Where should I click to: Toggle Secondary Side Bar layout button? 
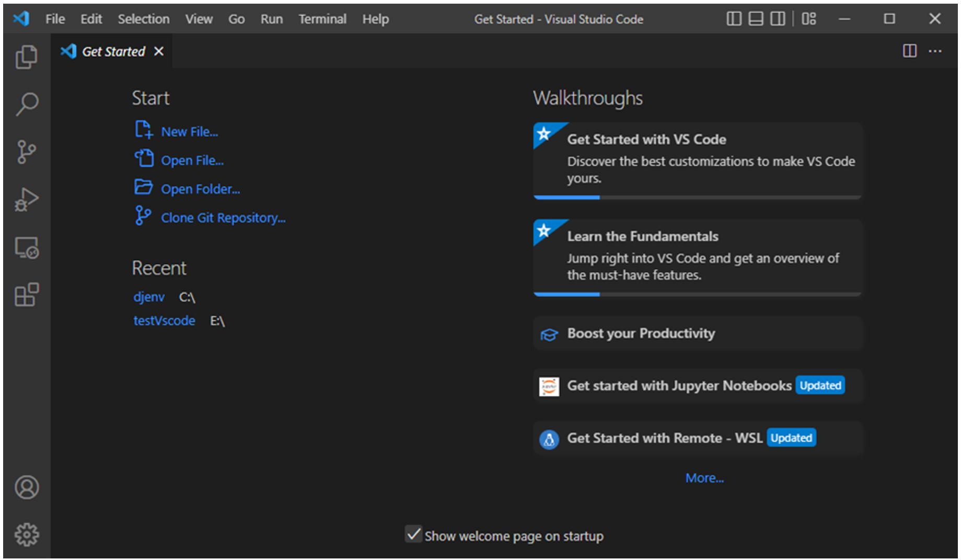778,19
